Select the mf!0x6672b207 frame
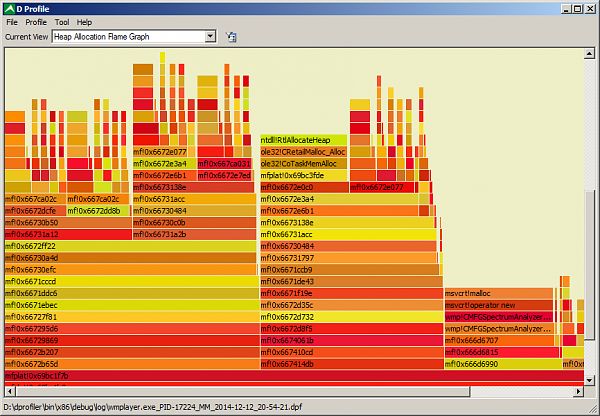600x416 pixels. click(132, 352)
